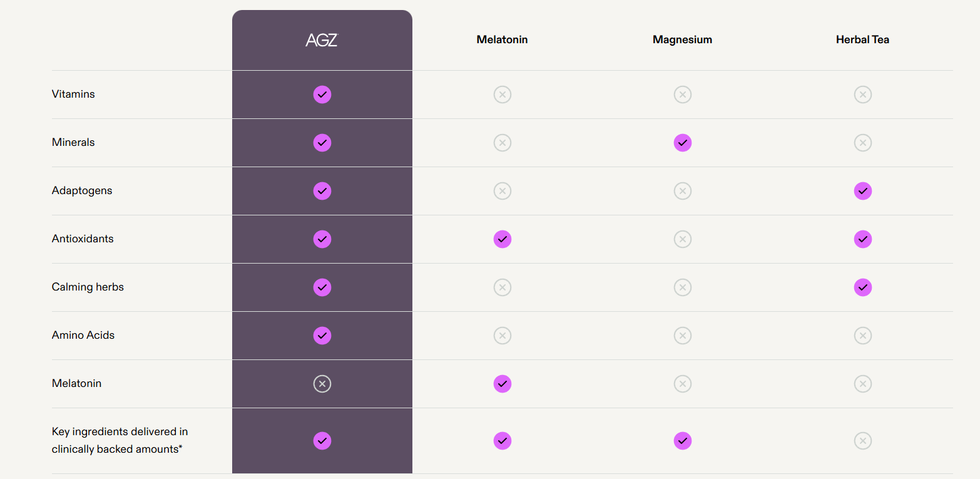Click Herbal Tea X icon in clinically backed row
Image resolution: width=980 pixels, height=479 pixels.
[863, 441]
